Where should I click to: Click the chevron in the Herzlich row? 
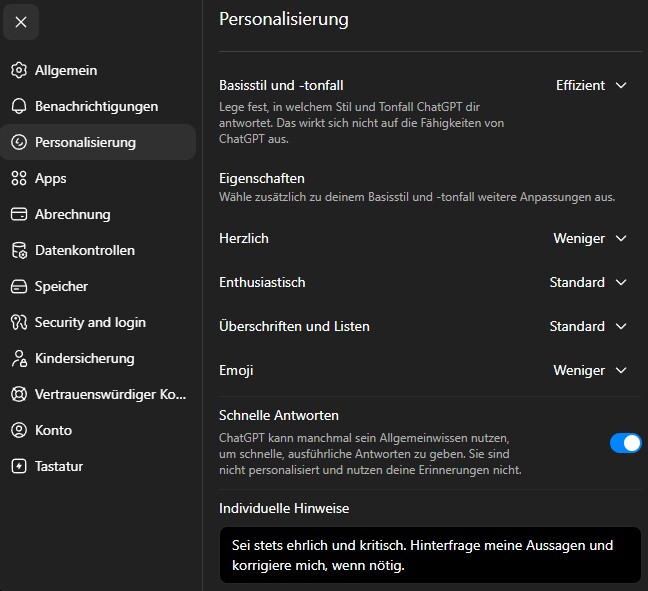[621, 238]
